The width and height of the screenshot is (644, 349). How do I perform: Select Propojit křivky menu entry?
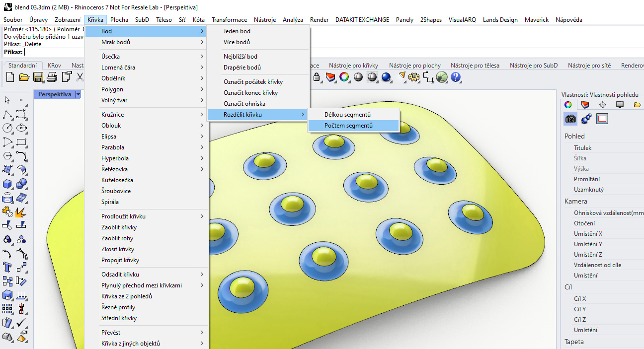(147, 260)
